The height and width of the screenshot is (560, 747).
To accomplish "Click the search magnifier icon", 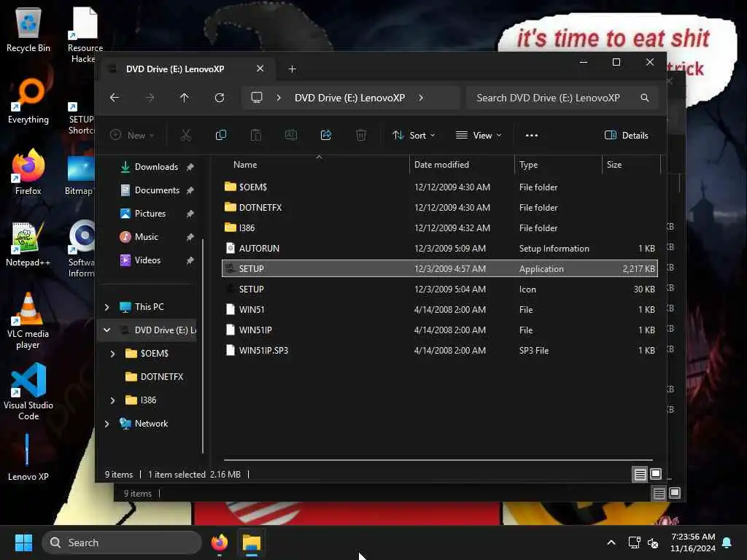I will coord(645,98).
